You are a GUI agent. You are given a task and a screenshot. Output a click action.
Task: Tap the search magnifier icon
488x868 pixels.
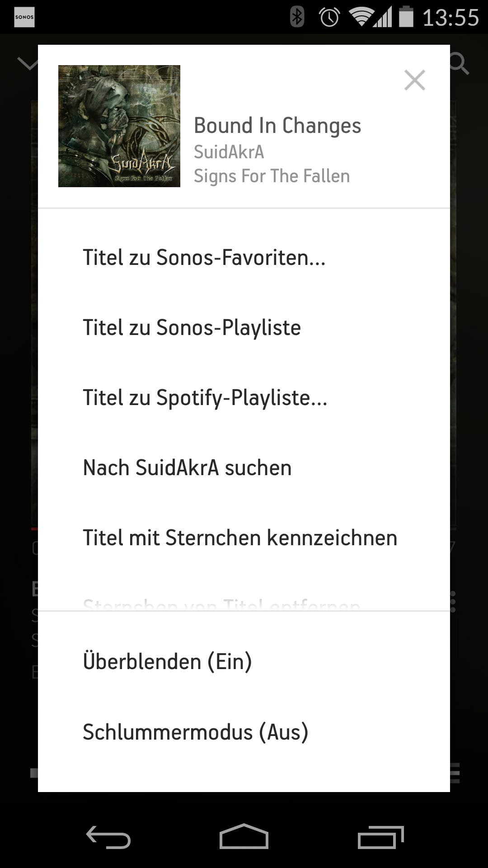pos(460,63)
